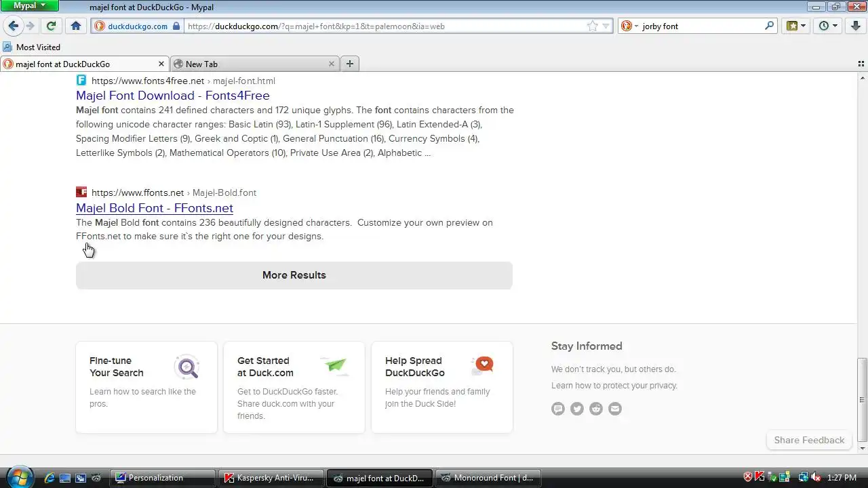Open the History toolbar button dropdown

pyautogui.click(x=828, y=26)
